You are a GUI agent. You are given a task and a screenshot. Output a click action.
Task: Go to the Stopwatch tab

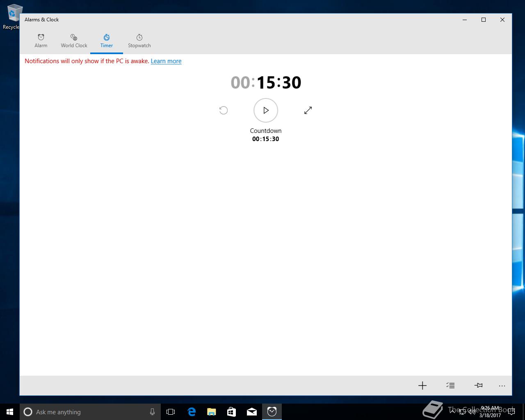[x=139, y=41]
